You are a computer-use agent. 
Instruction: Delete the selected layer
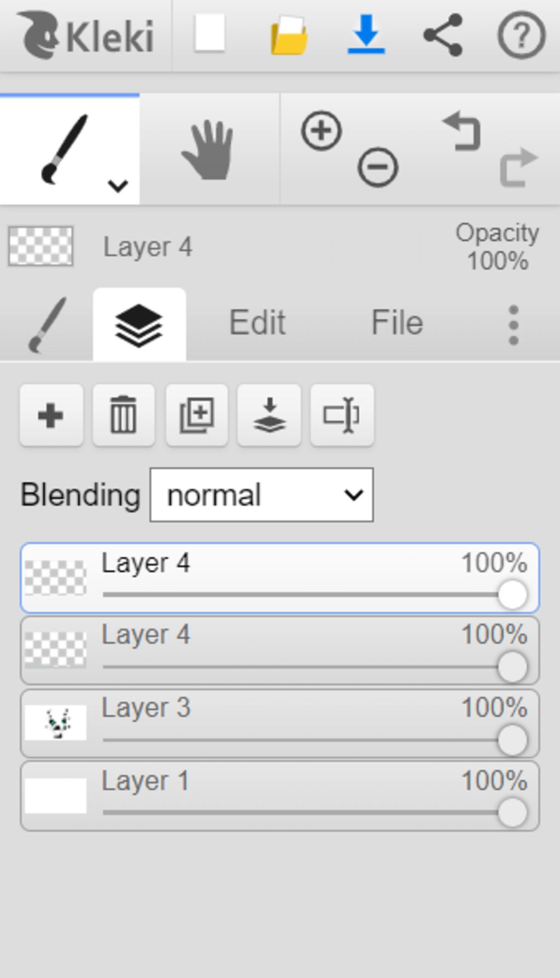[x=124, y=415]
